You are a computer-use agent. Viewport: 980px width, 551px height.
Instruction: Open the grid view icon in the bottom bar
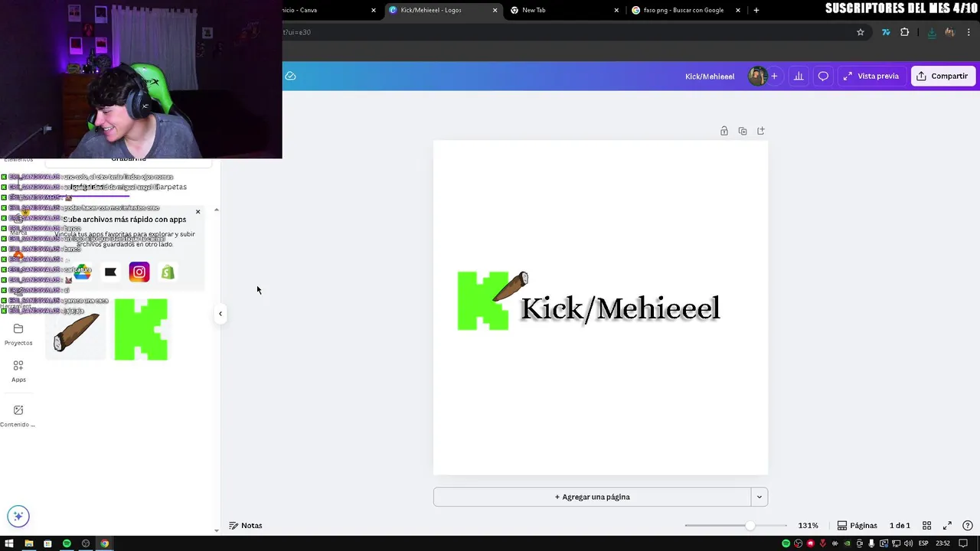pyautogui.click(x=926, y=526)
